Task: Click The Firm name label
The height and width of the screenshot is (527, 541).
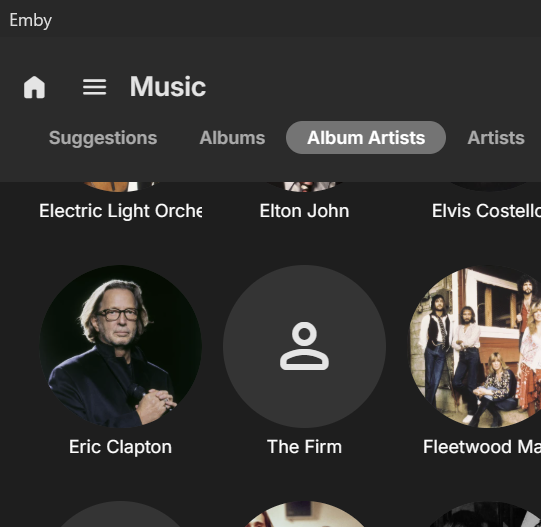Action: pos(304,447)
